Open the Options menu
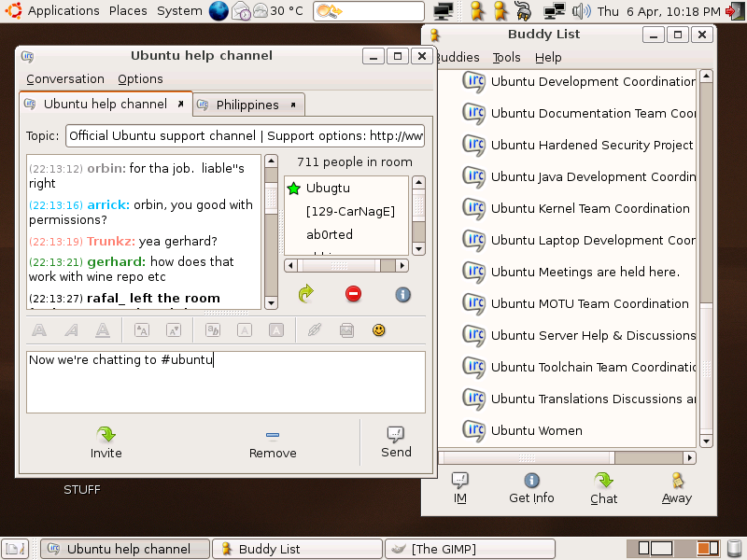This screenshot has height=560, width=747. coord(140,79)
